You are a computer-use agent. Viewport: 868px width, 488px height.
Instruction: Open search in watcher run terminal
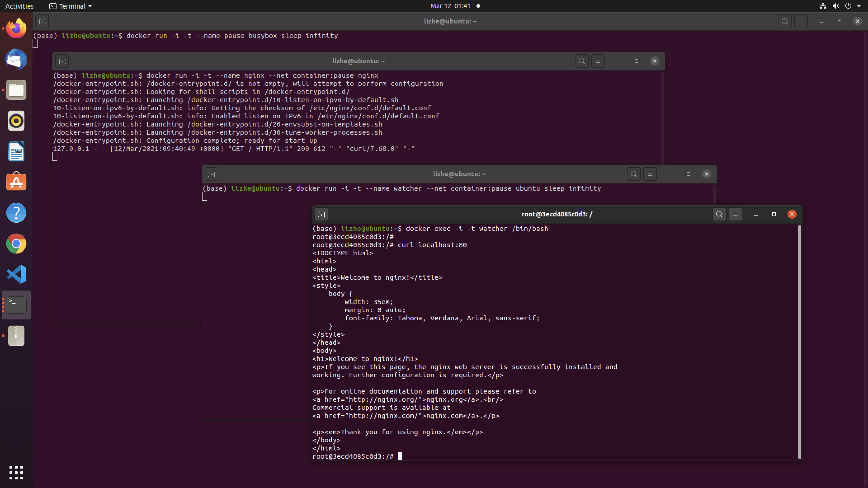(x=634, y=174)
